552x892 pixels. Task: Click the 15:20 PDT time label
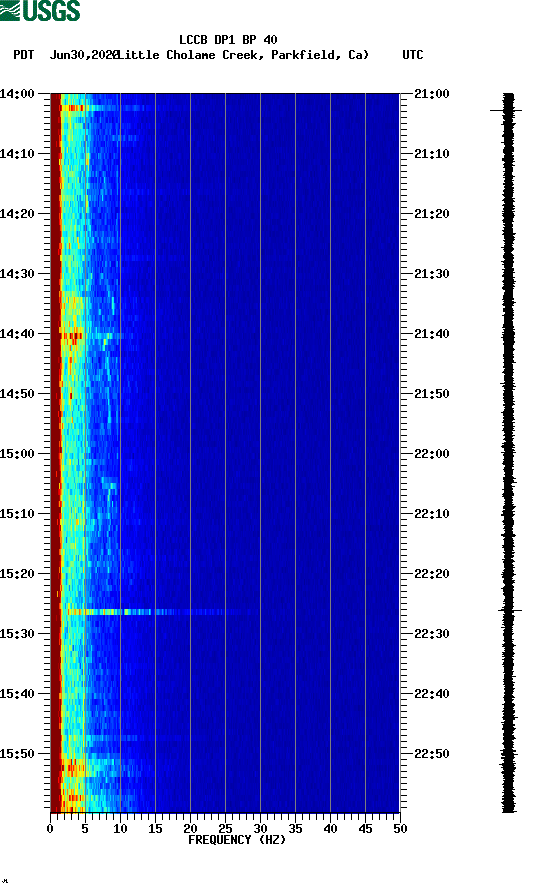pos(17,574)
